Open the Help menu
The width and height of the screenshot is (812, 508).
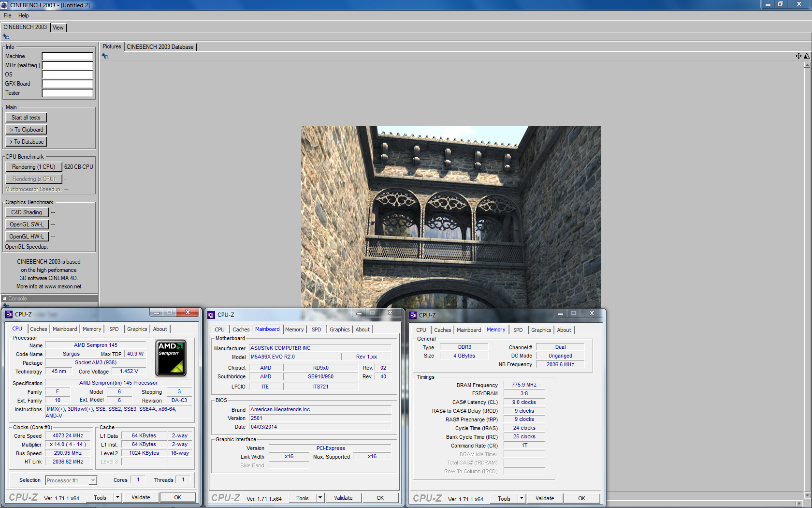23,15
